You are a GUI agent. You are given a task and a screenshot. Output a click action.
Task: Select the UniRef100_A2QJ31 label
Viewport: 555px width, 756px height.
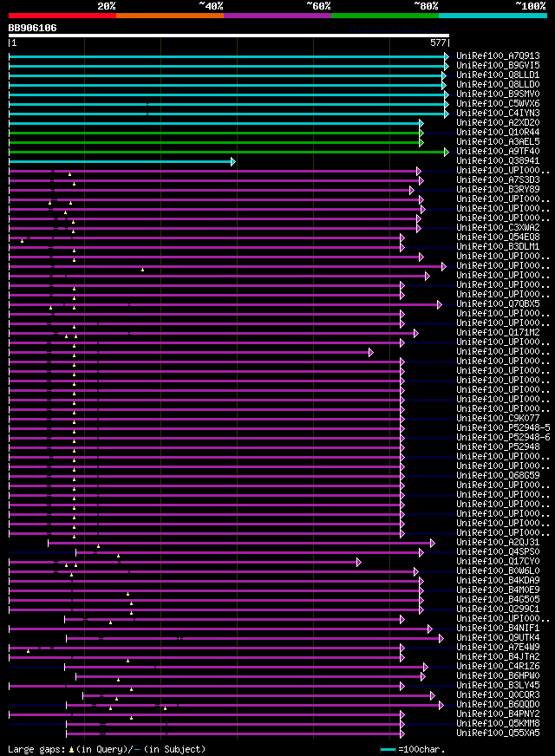498,543
